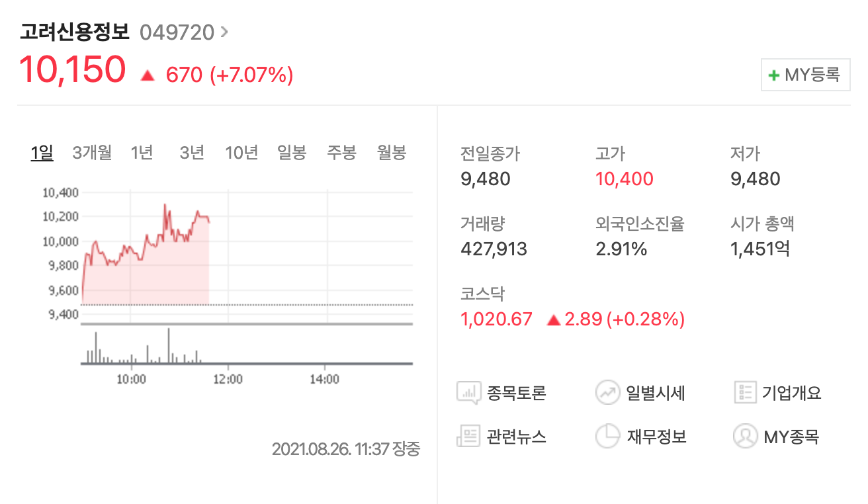Click the 재무정보 pie chart icon
The image size is (868, 504).
tap(607, 437)
